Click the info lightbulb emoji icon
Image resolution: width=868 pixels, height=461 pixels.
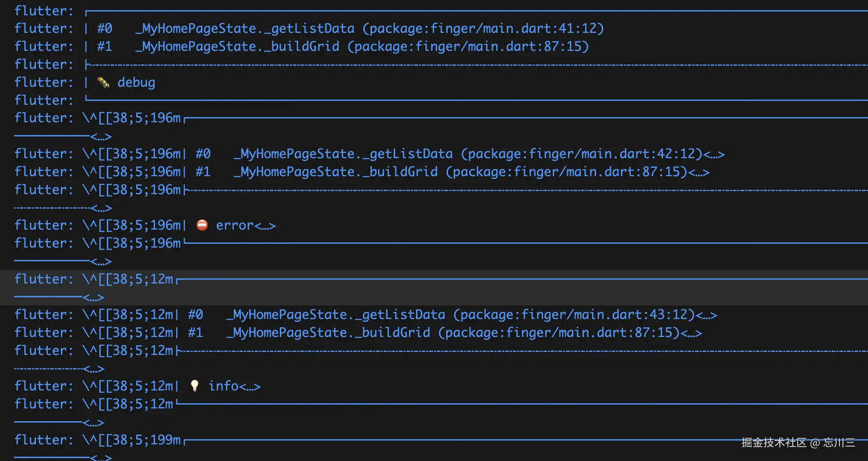point(194,386)
